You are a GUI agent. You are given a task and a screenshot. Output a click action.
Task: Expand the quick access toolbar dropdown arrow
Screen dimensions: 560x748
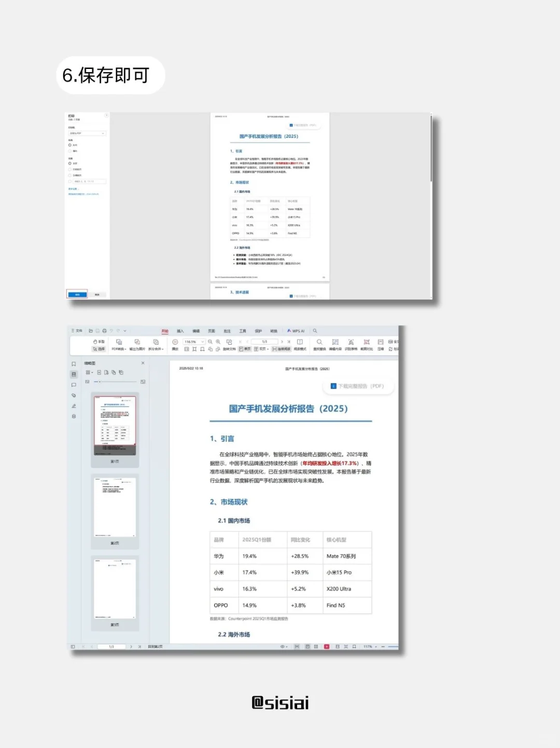click(125, 331)
